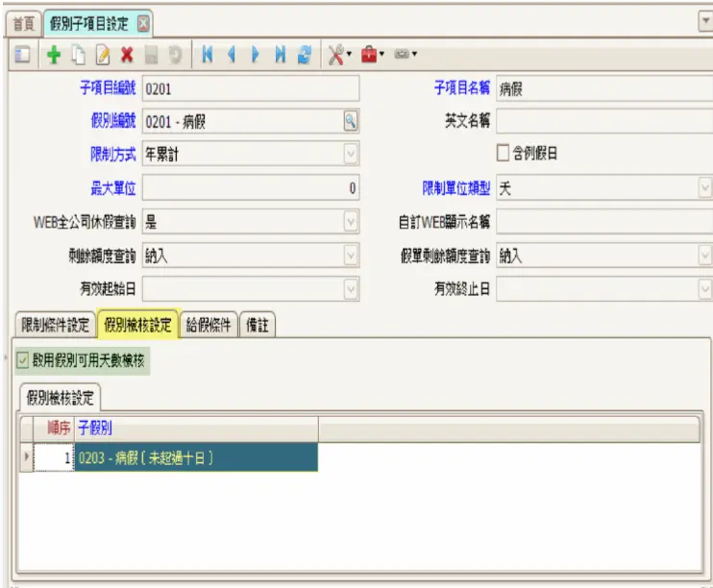The image size is (713, 588).
Task: Open the 剩餘額度查詢 dropdown
Action: point(351,256)
